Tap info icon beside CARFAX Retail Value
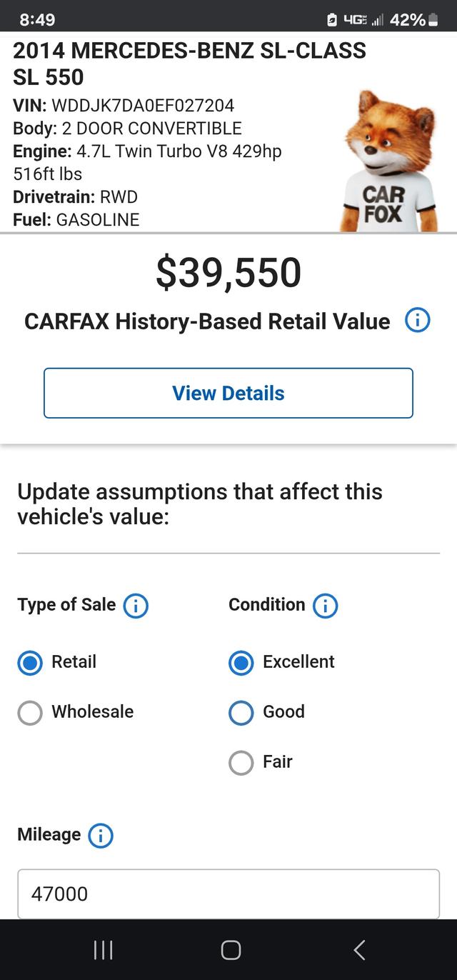Viewport: 457px width, 980px height. tap(417, 321)
